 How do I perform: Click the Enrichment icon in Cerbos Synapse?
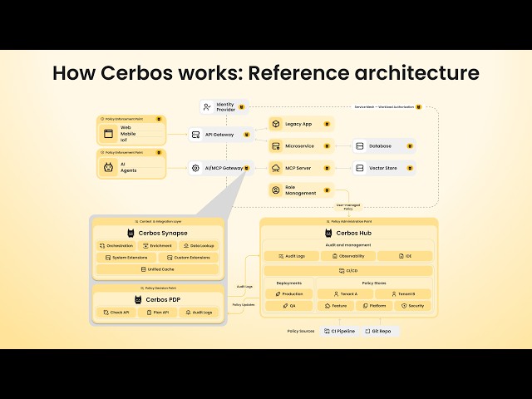[x=145, y=246]
